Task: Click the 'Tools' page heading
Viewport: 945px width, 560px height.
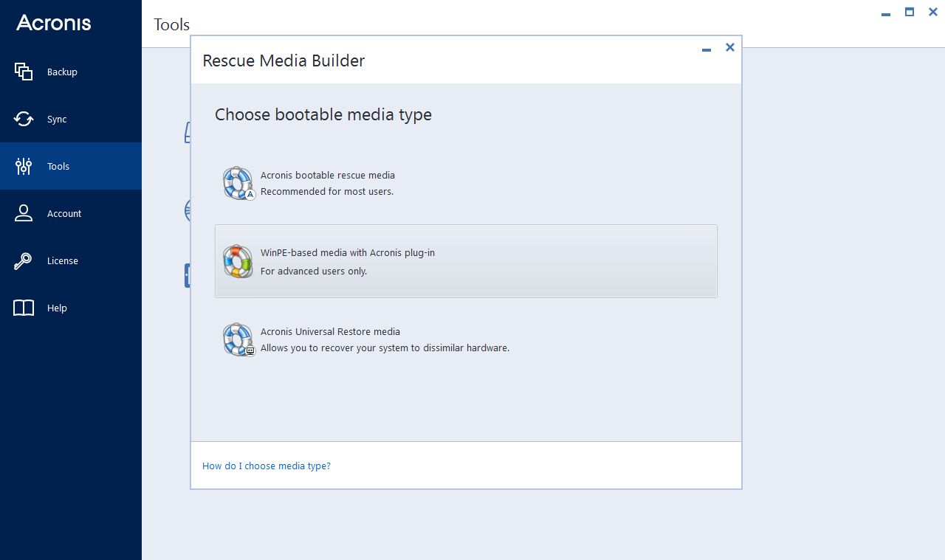Action: tap(172, 24)
